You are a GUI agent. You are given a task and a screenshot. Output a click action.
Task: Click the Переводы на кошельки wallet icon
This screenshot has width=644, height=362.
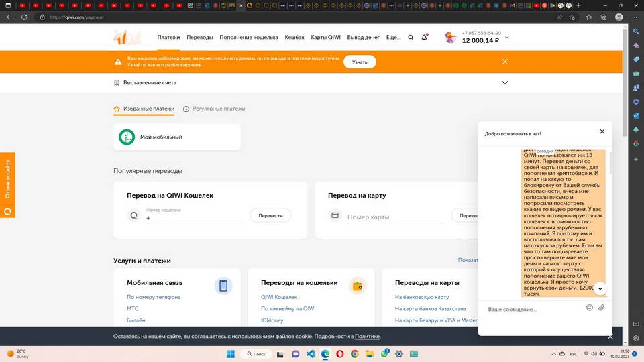coord(358,286)
